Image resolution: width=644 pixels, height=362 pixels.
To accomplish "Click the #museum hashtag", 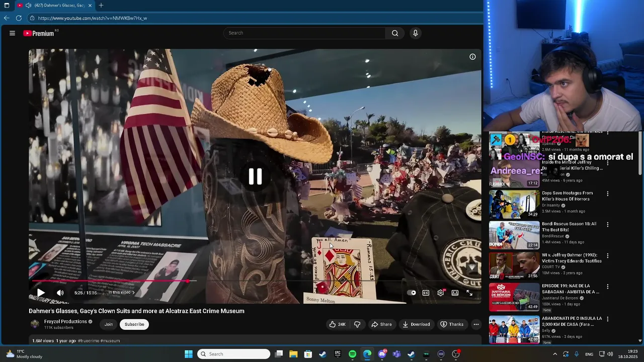I will 110,341.
